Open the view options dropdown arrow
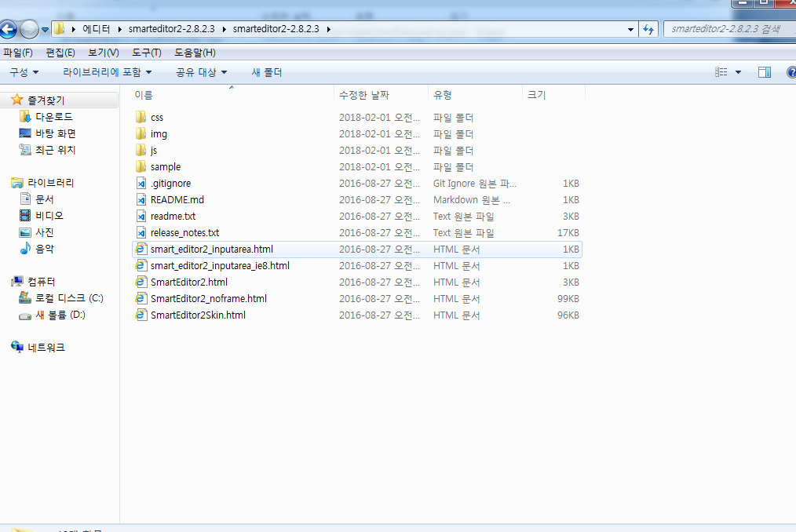The width and height of the screenshot is (796, 532). tap(738, 72)
